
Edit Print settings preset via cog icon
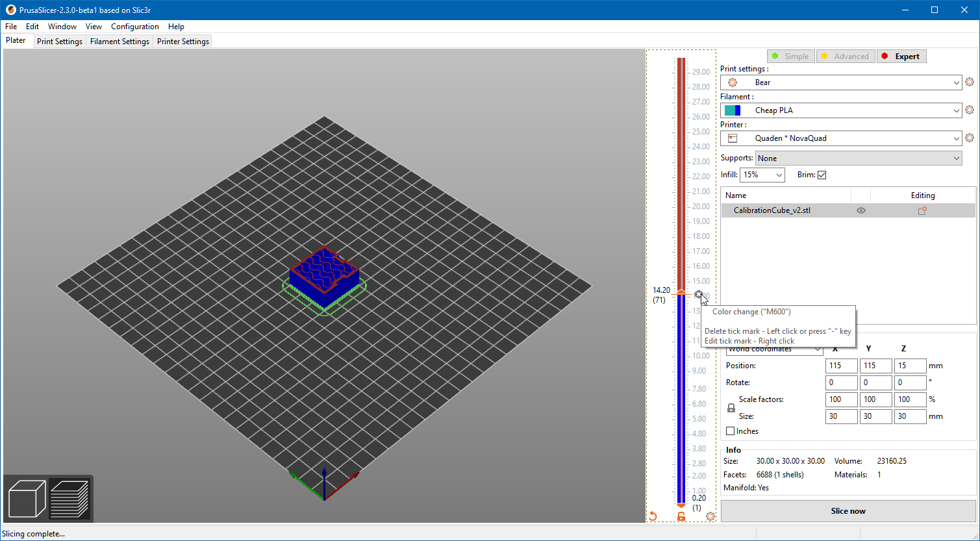(x=970, y=82)
